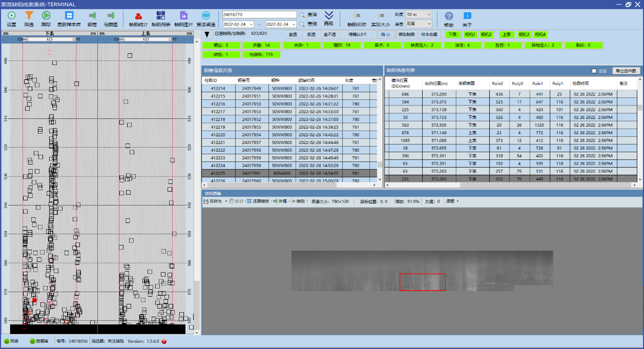Select row 412220 in coil list
Screen dimensions: 644x349
tap(218, 135)
